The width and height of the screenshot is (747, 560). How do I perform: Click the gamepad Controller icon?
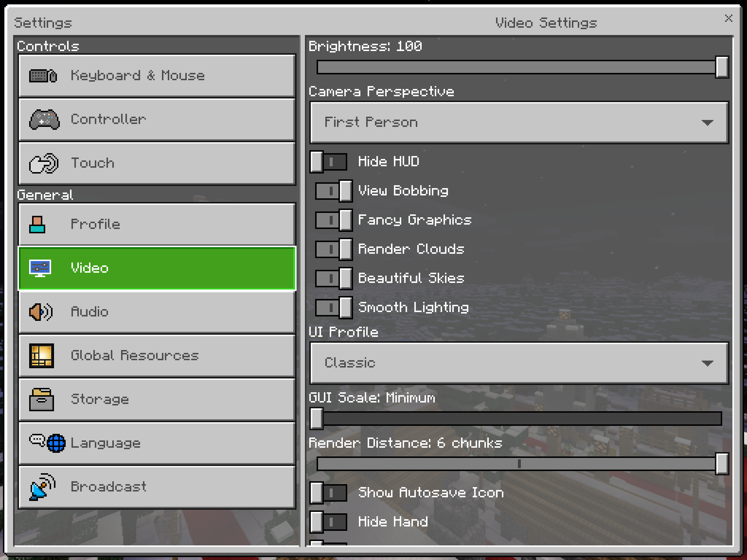tap(44, 119)
